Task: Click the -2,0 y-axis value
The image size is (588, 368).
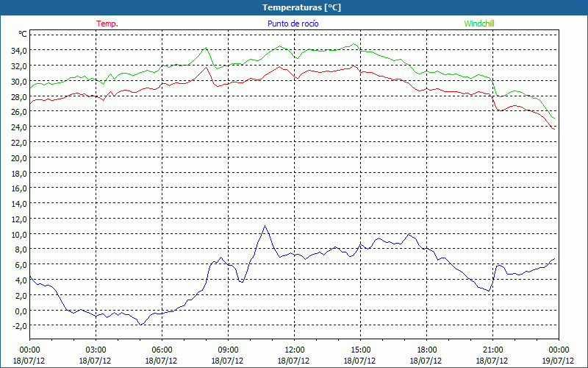Action: (20, 326)
